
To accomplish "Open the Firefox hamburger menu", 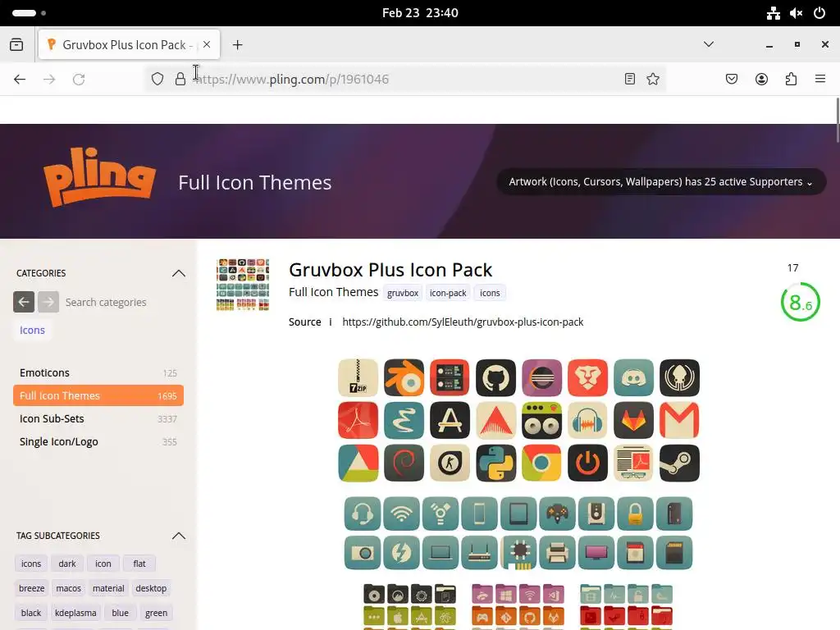I will (820, 80).
